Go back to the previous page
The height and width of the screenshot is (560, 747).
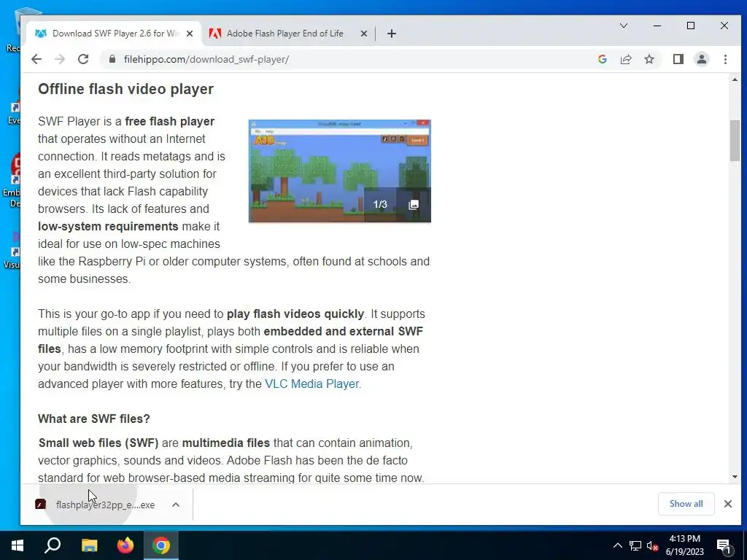[36, 59]
